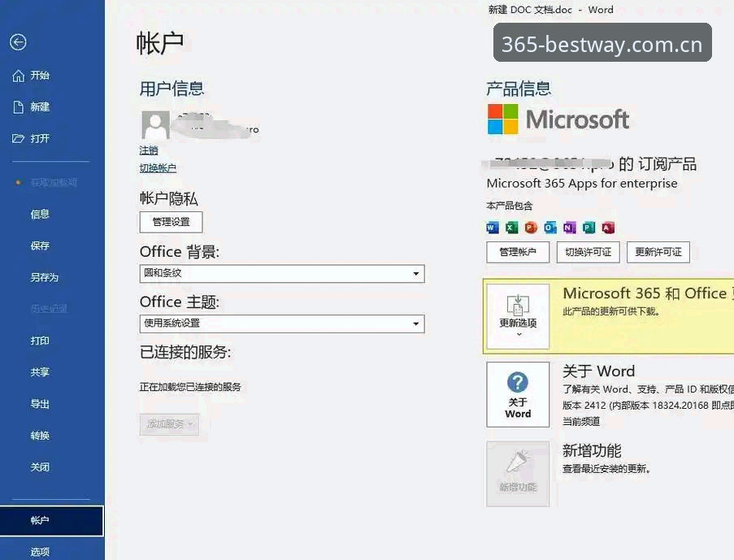The width and height of the screenshot is (734, 560).
Task: Select 共享 in the sidebar
Action: tap(41, 372)
